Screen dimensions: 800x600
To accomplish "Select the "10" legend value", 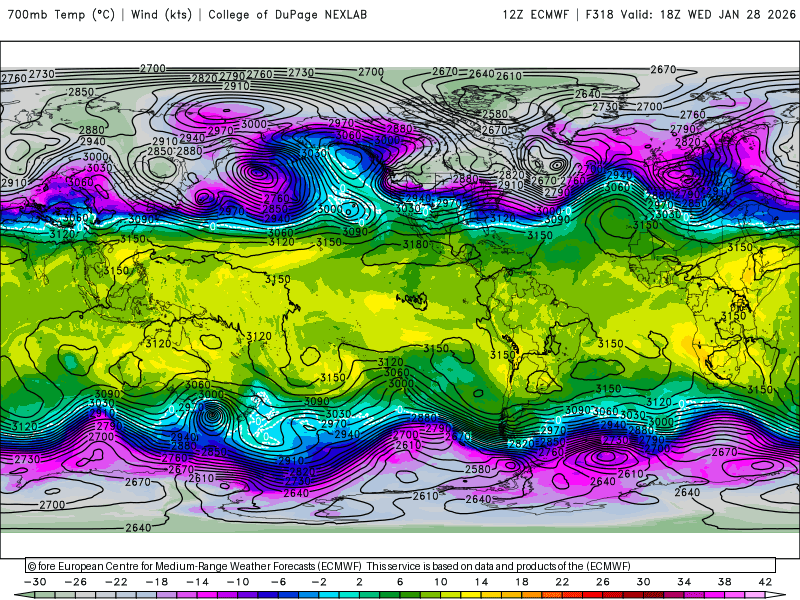I will (441, 582).
